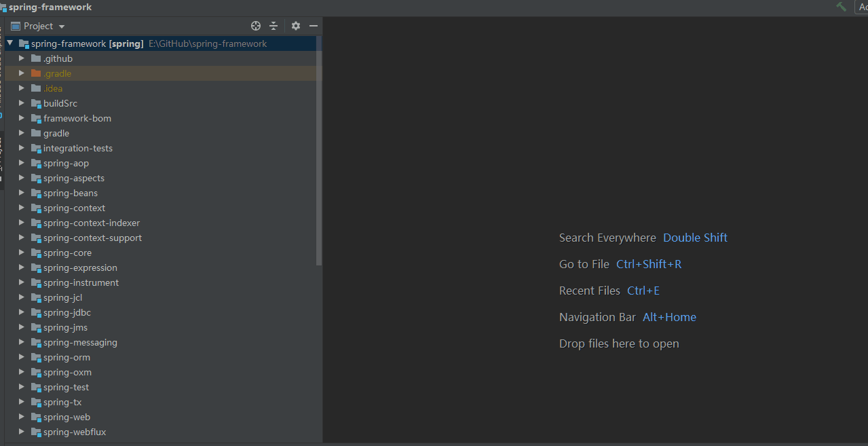Click the Ctrl+Shift+R Go to File shortcut
The height and width of the screenshot is (446, 868).
click(649, 264)
